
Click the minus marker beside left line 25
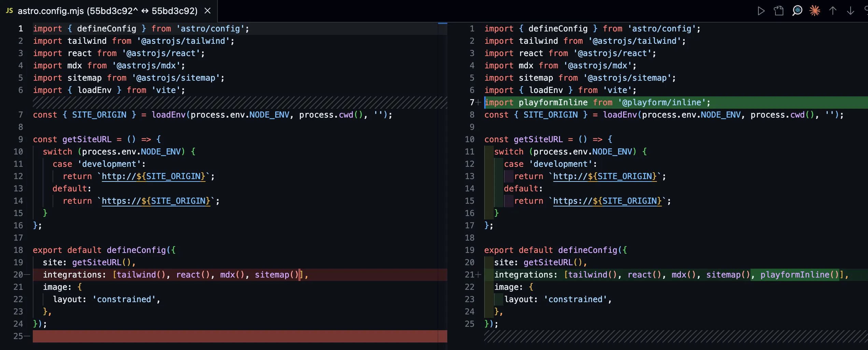[27, 336]
